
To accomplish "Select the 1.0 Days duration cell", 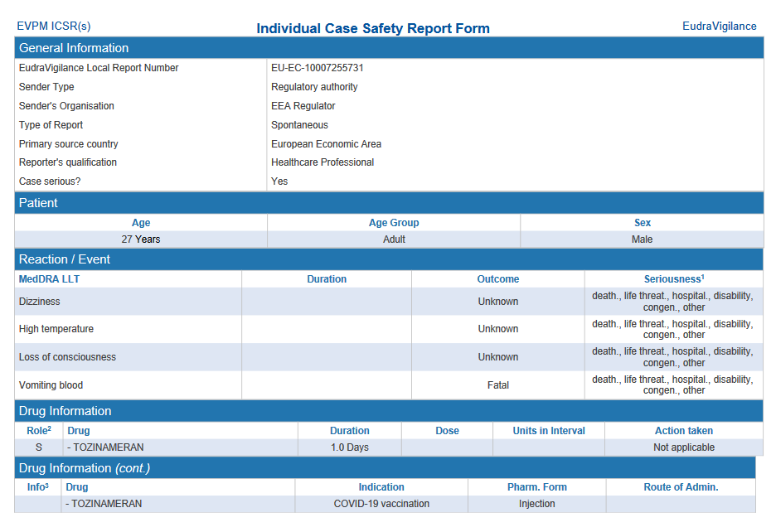I will coord(349,447).
